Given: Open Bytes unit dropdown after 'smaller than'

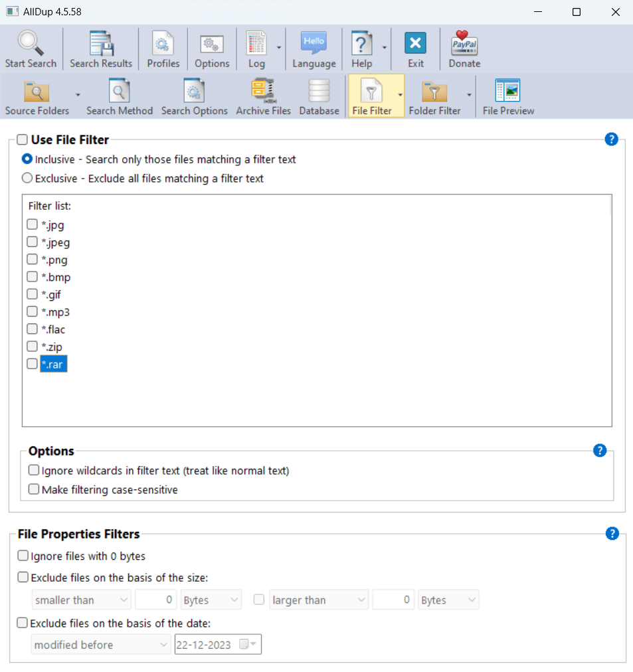Looking at the screenshot, I should [211, 600].
